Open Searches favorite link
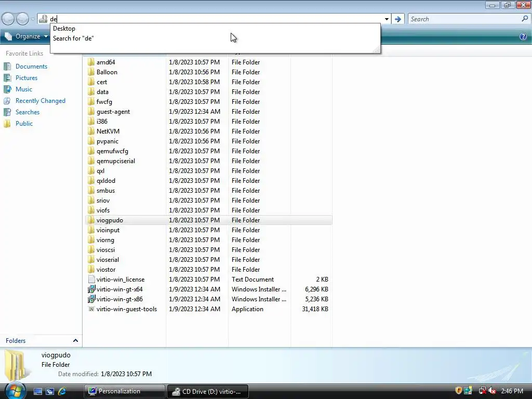Viewport: 532px width, 399px height. tap(28, 112)
